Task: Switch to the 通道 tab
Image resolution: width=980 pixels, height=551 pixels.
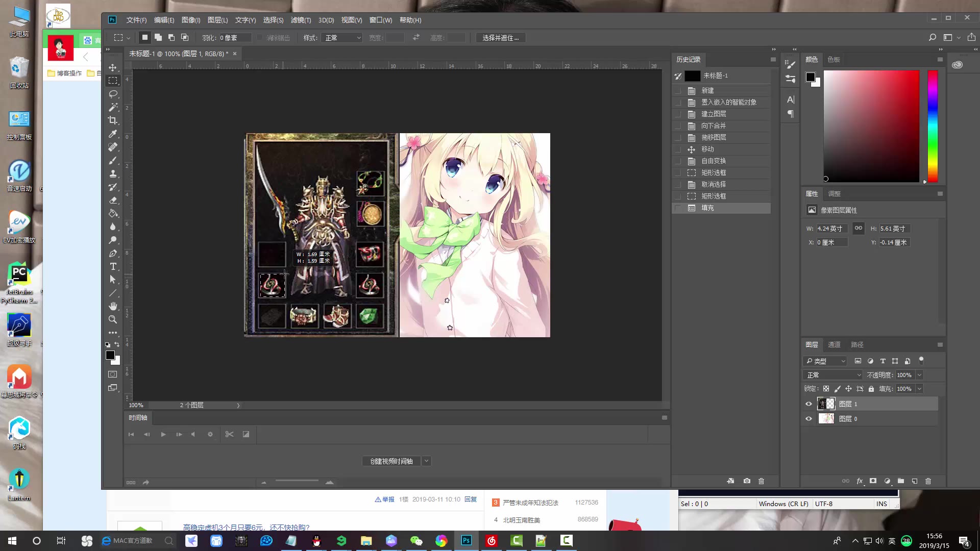Action: pos(834,345)
